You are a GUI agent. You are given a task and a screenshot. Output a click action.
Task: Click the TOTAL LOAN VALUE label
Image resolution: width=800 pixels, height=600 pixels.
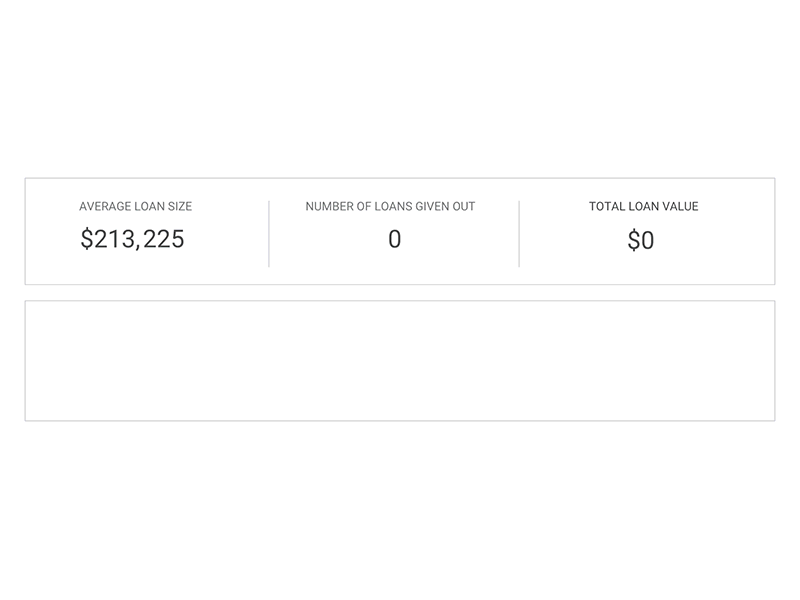[x=644, y=207]
